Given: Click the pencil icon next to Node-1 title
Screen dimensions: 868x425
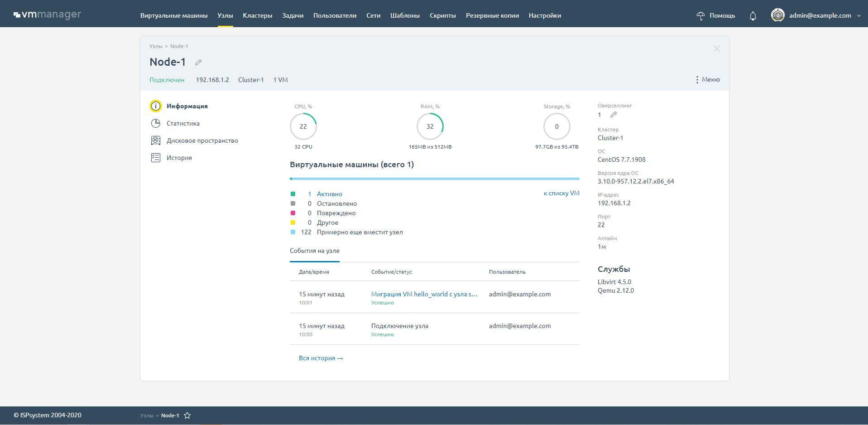Looking at the screenshot, I should click(x=198, y=63).
